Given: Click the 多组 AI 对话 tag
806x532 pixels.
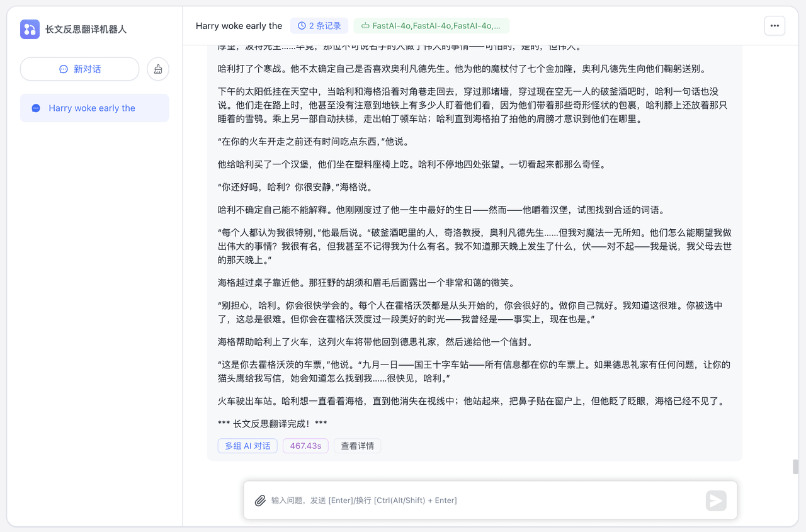Looking at the screenshot, I should pos(247,446).
